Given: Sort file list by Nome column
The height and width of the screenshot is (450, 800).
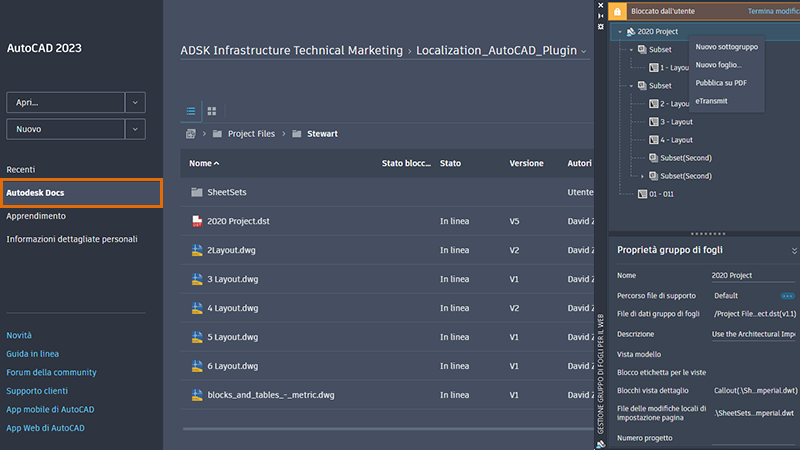Looking at the screenshot, I should [203, 163].
